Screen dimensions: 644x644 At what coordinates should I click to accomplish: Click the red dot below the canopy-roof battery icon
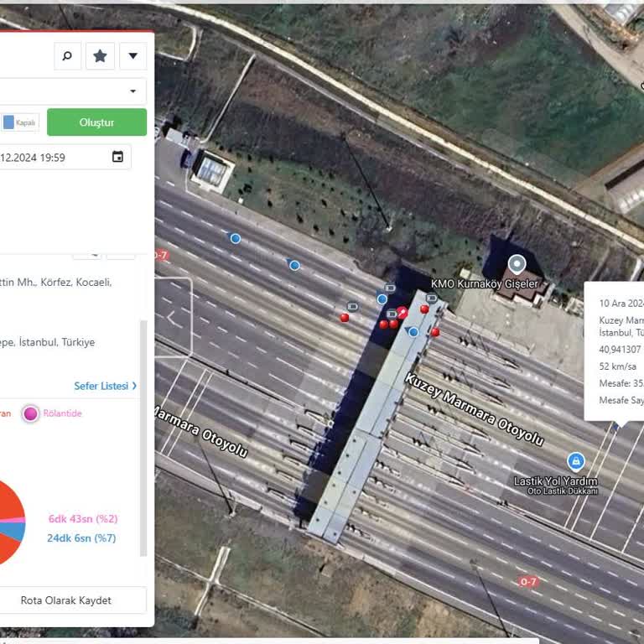coord(424,309)
